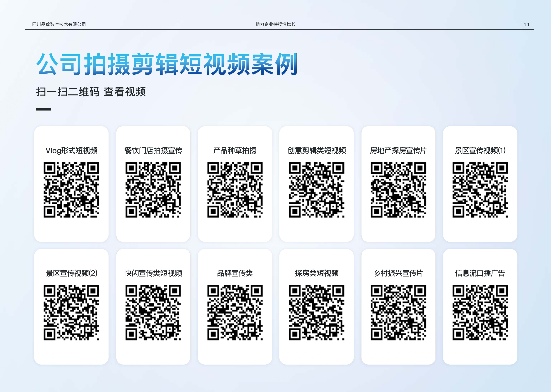Click the 景区宣传视频(2) QR code
Screen dimensions: 551x392
pos(71,313)
